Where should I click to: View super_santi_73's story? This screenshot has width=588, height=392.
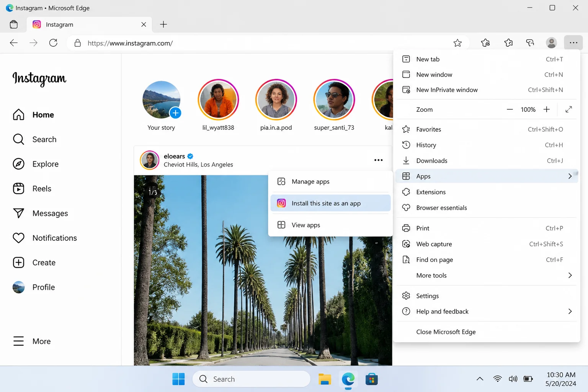[x=334, y=100]
